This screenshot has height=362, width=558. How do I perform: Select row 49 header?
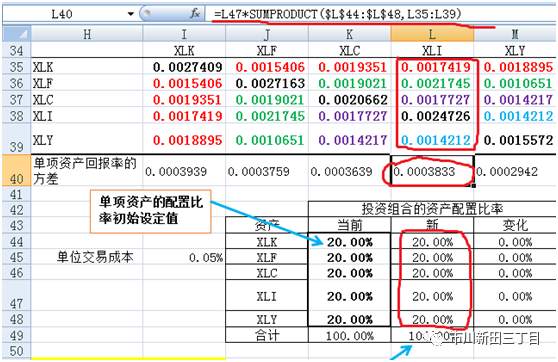(17, 335)
